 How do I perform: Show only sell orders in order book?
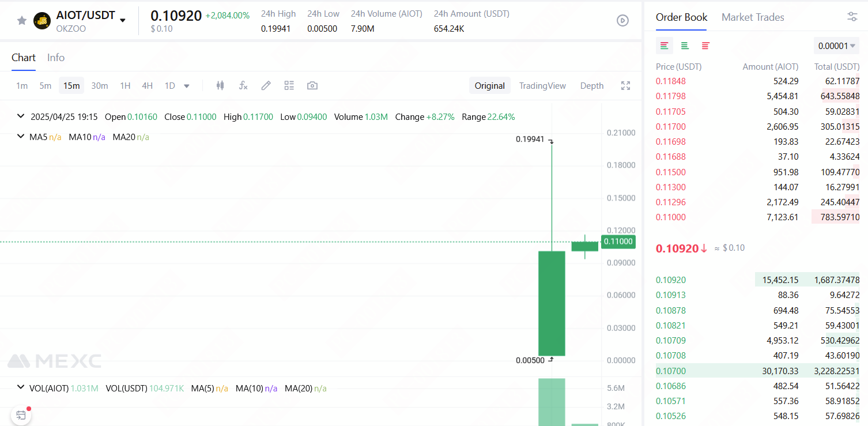[705, 46]
